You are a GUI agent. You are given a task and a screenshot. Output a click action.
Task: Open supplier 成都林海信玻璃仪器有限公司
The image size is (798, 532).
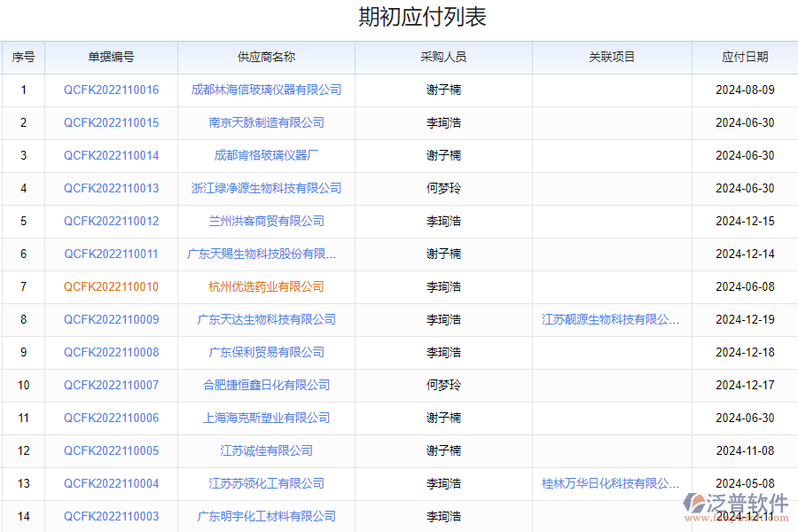(x=266, y=90)
